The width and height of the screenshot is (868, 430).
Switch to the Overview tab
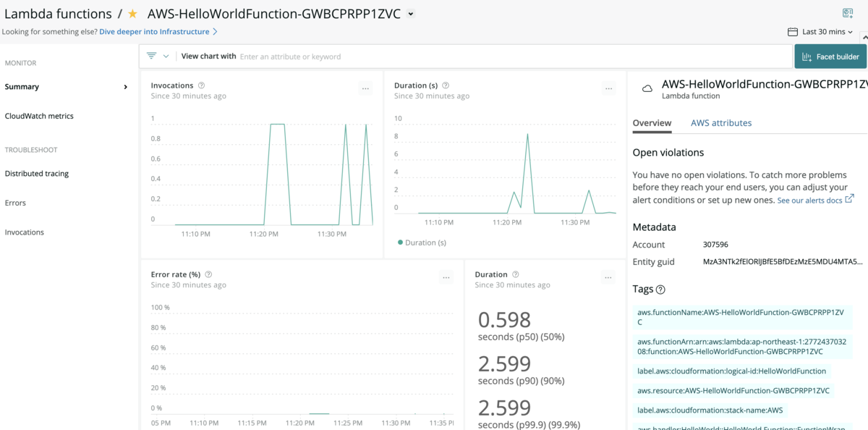point(652,123)
